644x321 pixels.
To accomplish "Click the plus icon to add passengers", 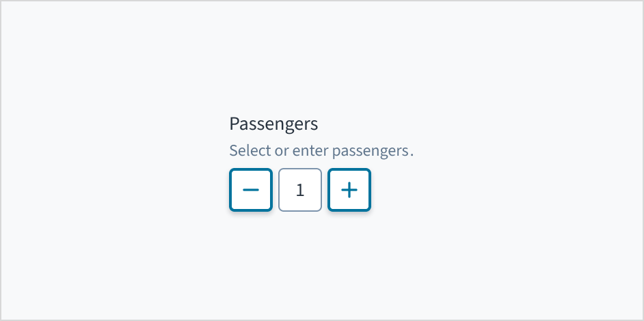I will (x=349, y=190).
